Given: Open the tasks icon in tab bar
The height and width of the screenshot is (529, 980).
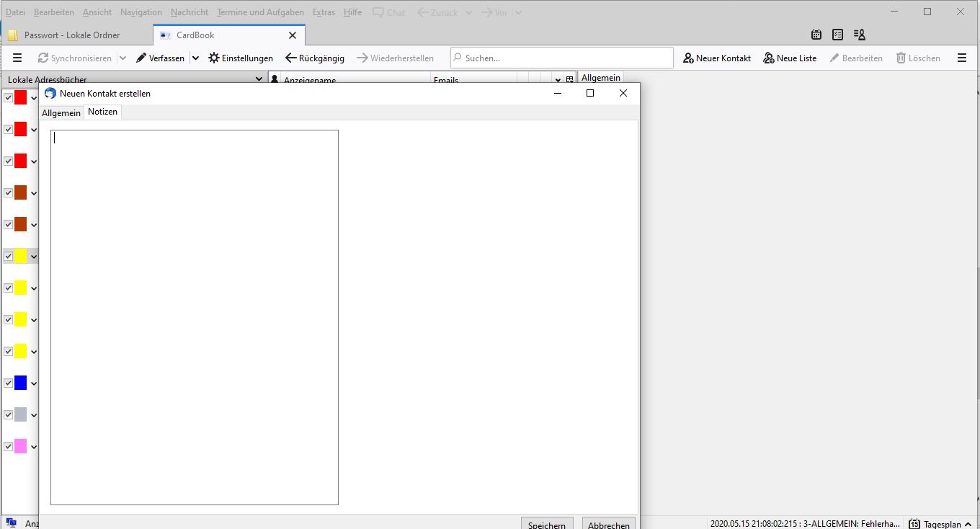Looking at the screenshot, I should (x=837, y=35).
